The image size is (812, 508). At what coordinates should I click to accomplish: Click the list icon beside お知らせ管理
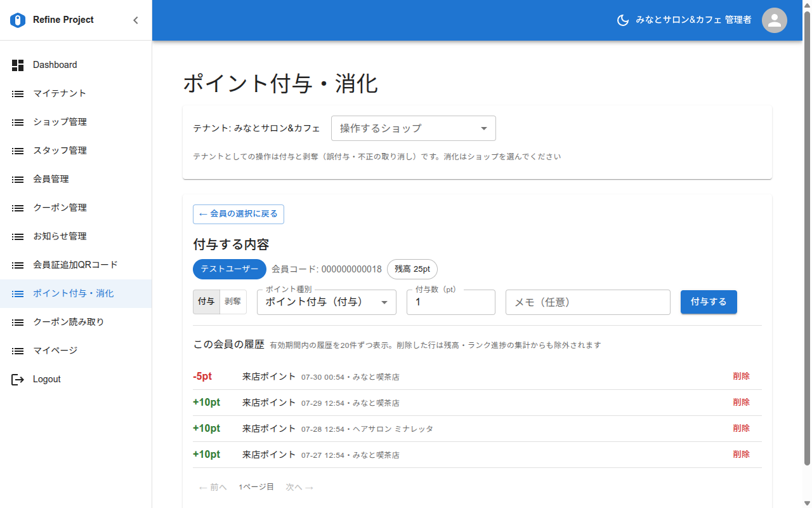(x=18, y=236)
